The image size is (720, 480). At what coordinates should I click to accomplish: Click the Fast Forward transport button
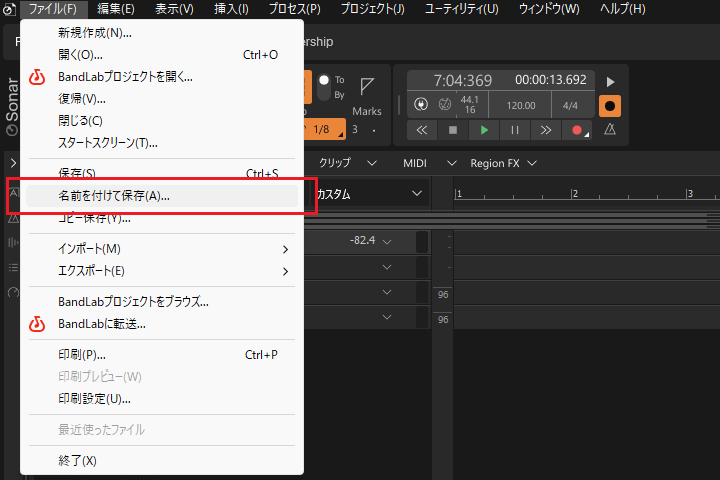tap(545, 130)
